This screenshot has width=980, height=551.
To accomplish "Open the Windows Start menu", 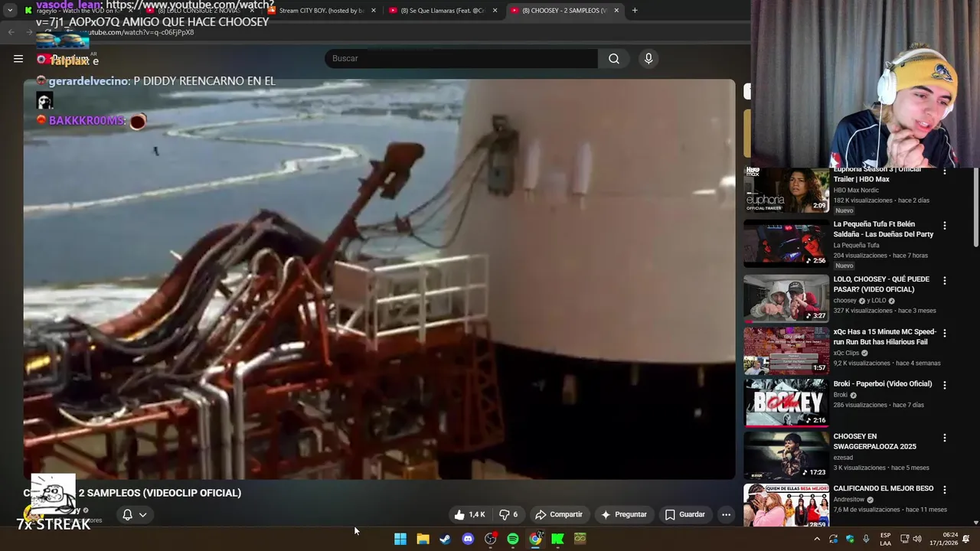I will point(400,539).
